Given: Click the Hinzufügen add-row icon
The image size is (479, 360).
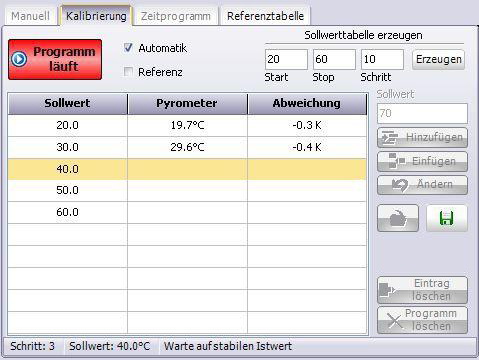Looking at the screenshot, I should click(389, 138).
